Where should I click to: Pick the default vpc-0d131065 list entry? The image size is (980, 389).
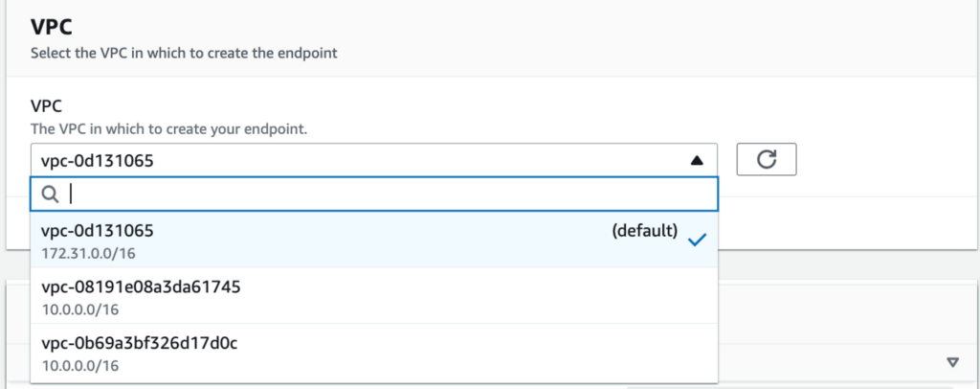(x=98, y=231)
